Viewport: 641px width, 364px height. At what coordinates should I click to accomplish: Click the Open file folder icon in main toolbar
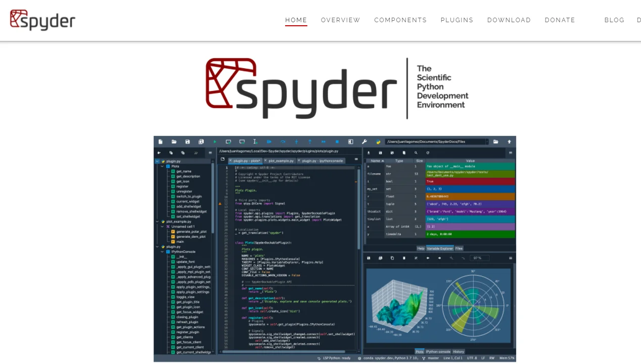tap(174, 142)
